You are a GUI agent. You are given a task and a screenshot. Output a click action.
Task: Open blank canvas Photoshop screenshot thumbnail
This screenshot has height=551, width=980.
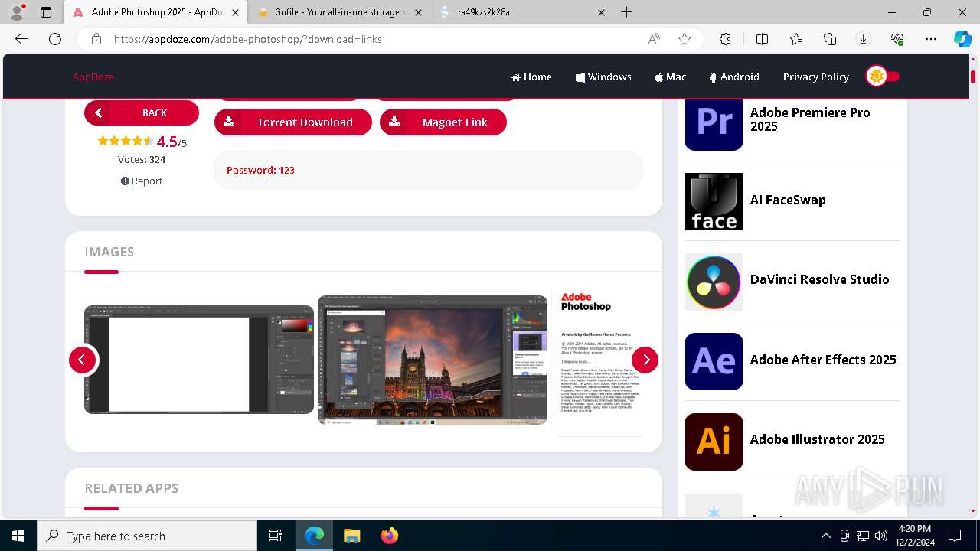coord(199,360)
